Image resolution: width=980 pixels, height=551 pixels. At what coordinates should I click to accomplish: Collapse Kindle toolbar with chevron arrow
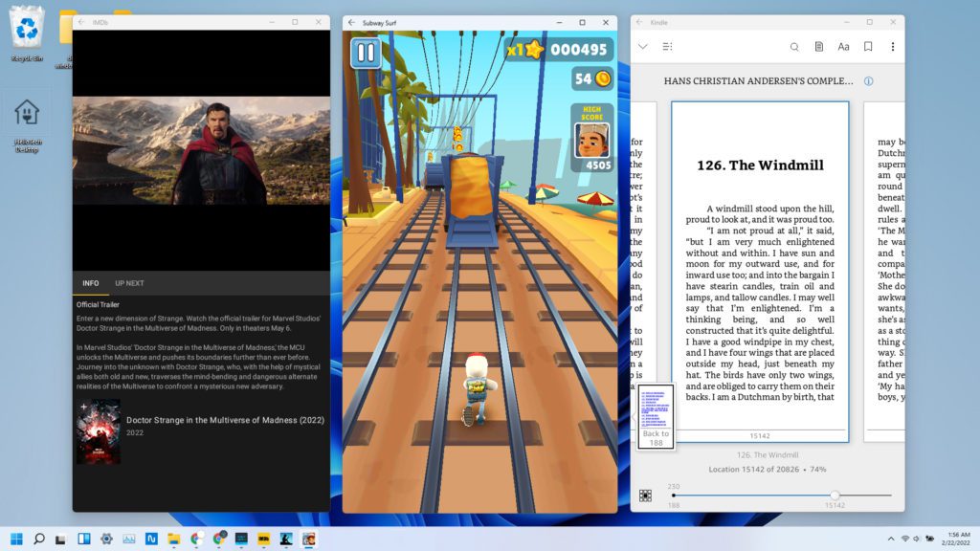tap(643, 46)
